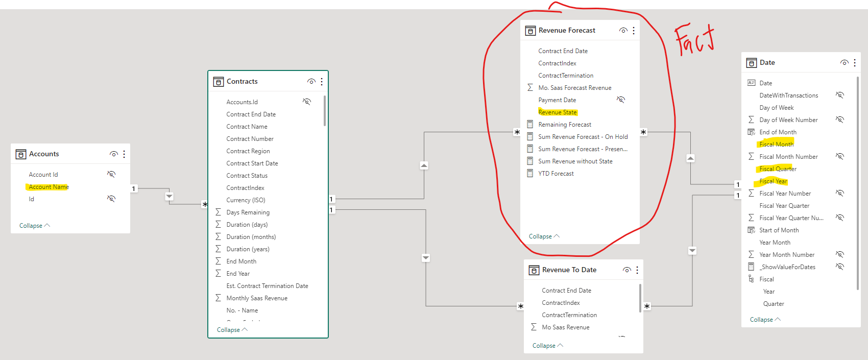The image size is (868, 360).
Task: Click sigma icon beside Mo. Saas Forecast Revenue
Action: (530, 87)
